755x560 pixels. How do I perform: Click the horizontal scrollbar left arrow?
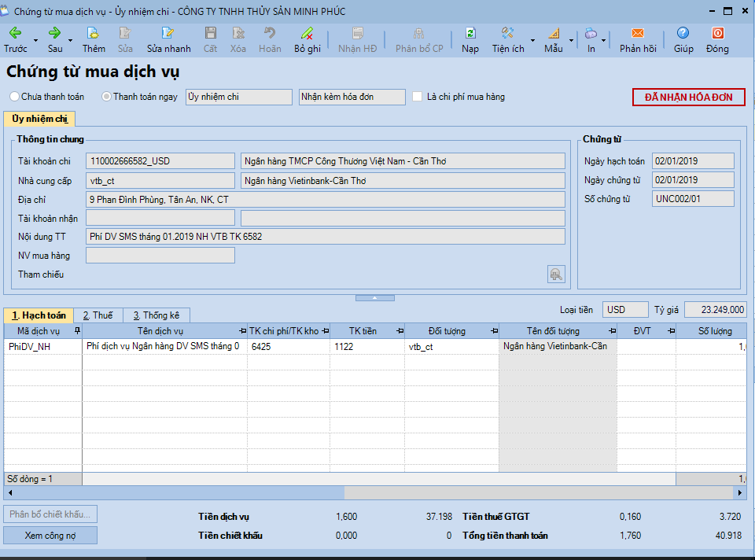pos(10,492)
